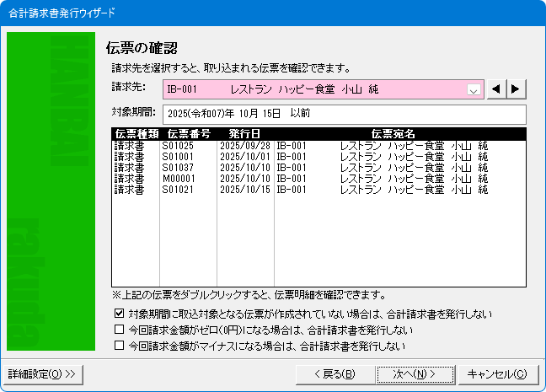Select slip row M00001
Image resolution: width=546 pixels, height=392 pixels.
[x=179, y=179]
